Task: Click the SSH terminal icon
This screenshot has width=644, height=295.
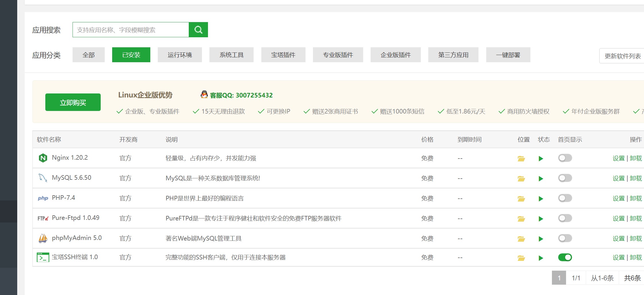Action: (43, 257)
